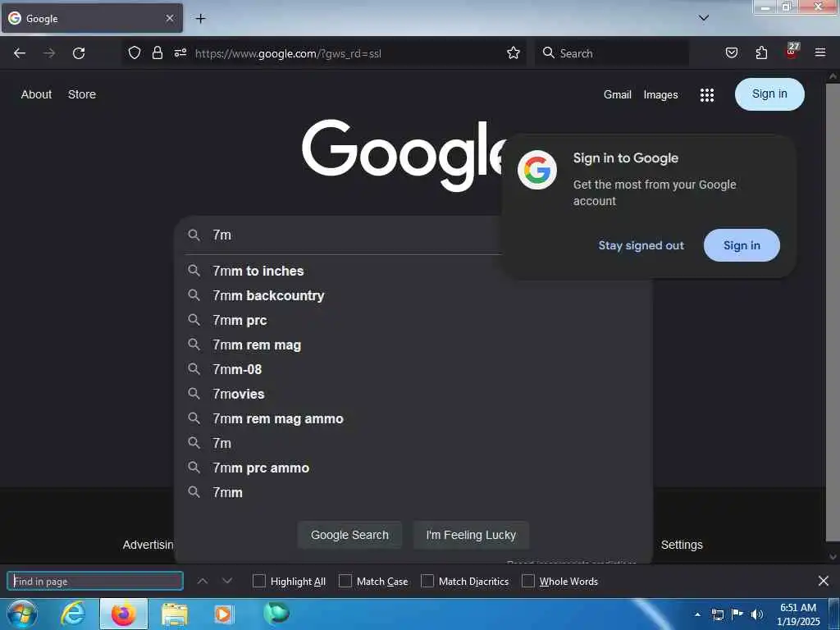Go back with the back arrow
The width and height of the screenshot is (840, 630).
pyautogui.click(x=20, y=53)
